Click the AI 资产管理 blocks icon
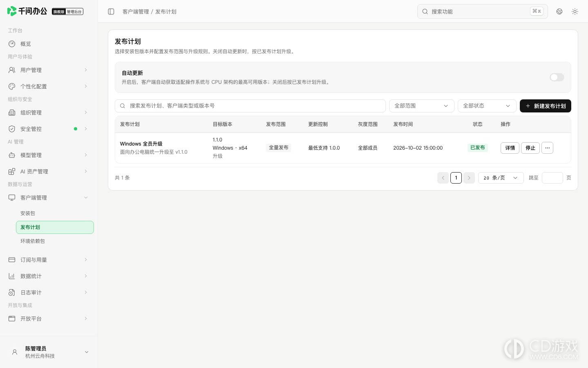Viewport: 588px width, 368px height. pyautogui.click(x=12, y=171)
